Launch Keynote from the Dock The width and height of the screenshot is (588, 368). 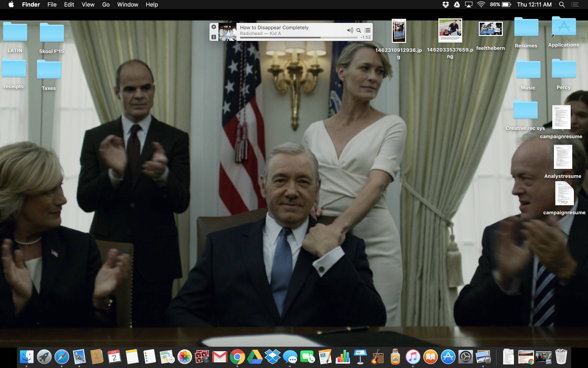[360, 357]
